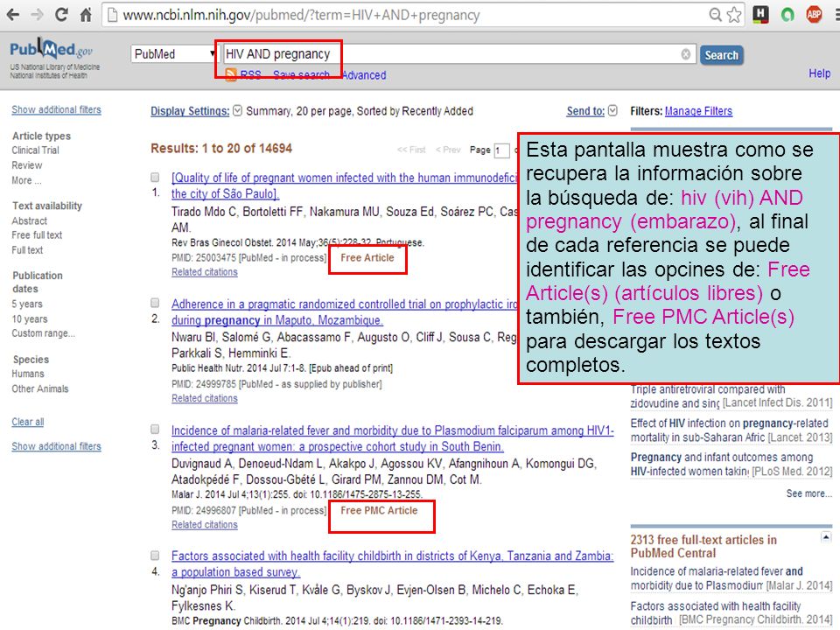Reload the PubMed page

point(61,15)
